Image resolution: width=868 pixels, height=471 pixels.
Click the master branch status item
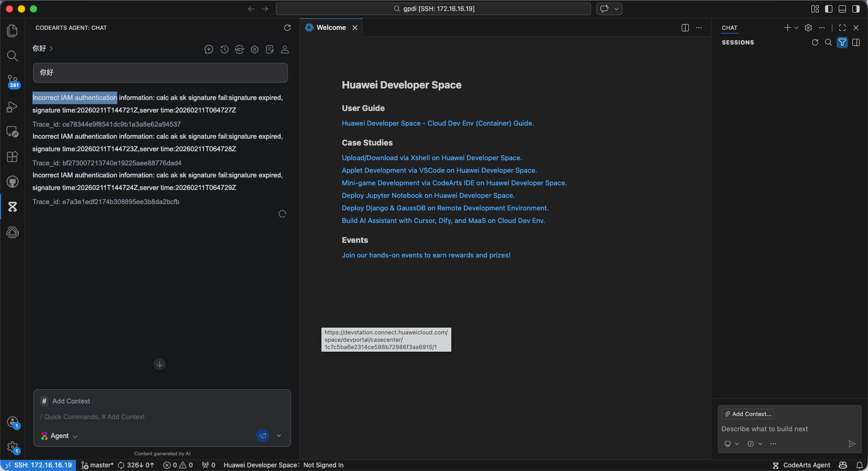97,465
